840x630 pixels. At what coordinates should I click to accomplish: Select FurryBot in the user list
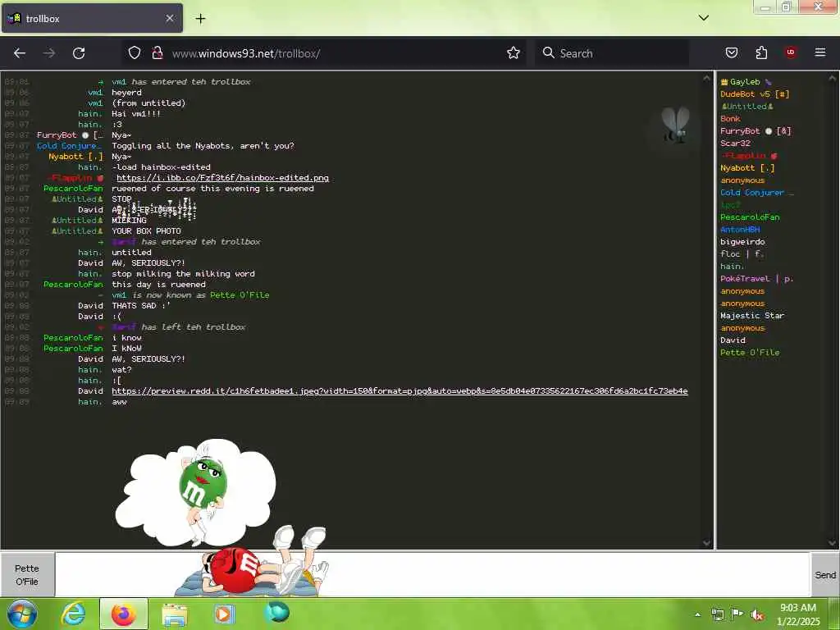[756, 131]
